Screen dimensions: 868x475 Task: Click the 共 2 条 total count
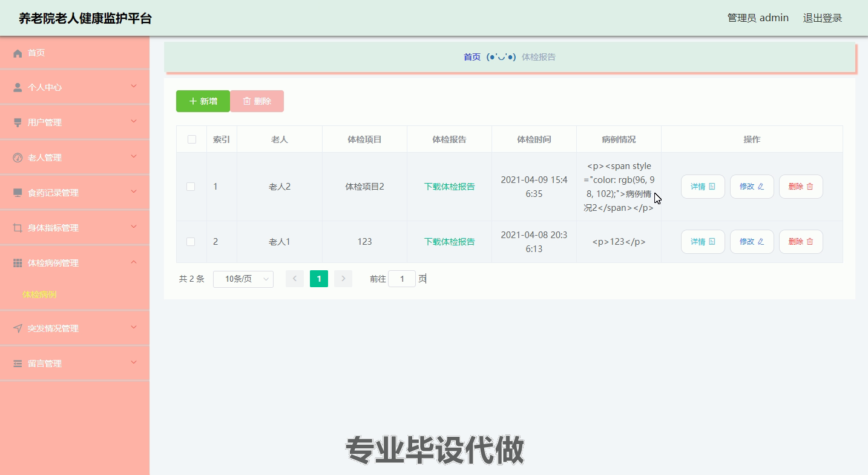pos(192,279)
